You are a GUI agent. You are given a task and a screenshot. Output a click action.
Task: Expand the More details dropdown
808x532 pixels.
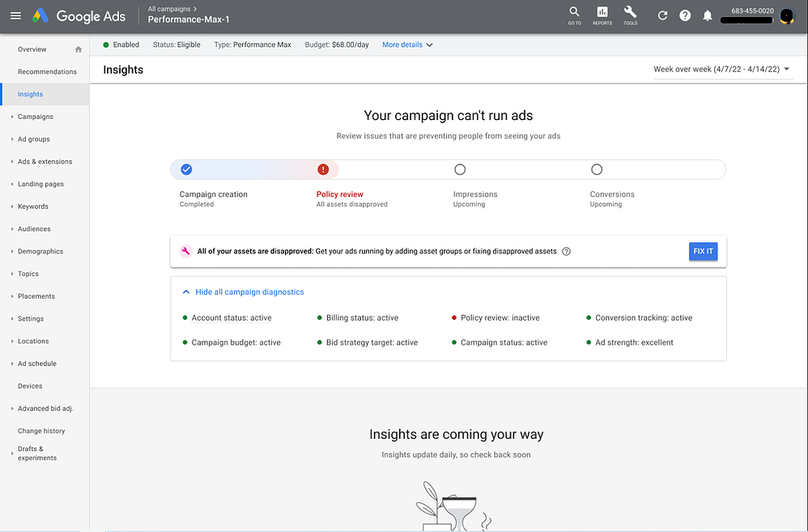[x=407, y=45]
